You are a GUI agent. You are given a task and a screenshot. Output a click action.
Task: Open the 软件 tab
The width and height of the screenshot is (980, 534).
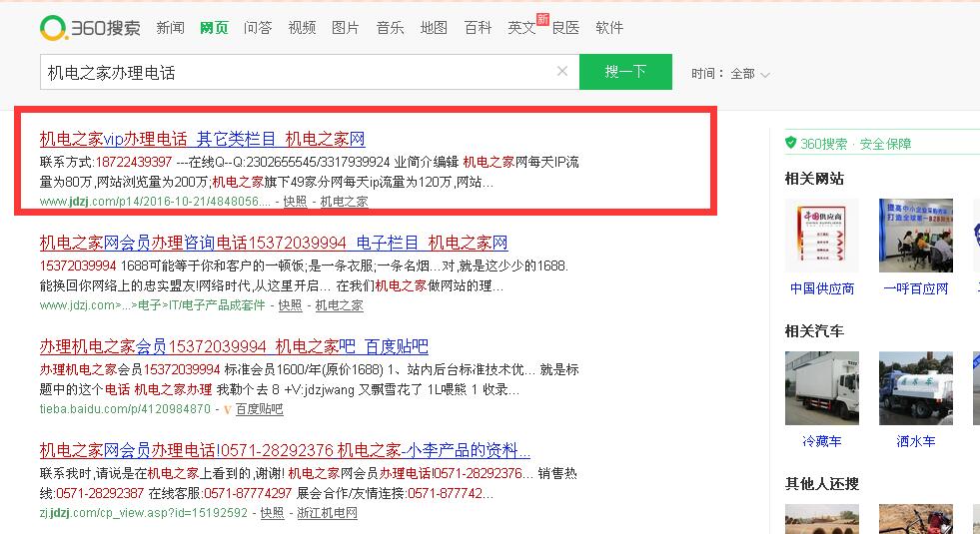(609, 28)
